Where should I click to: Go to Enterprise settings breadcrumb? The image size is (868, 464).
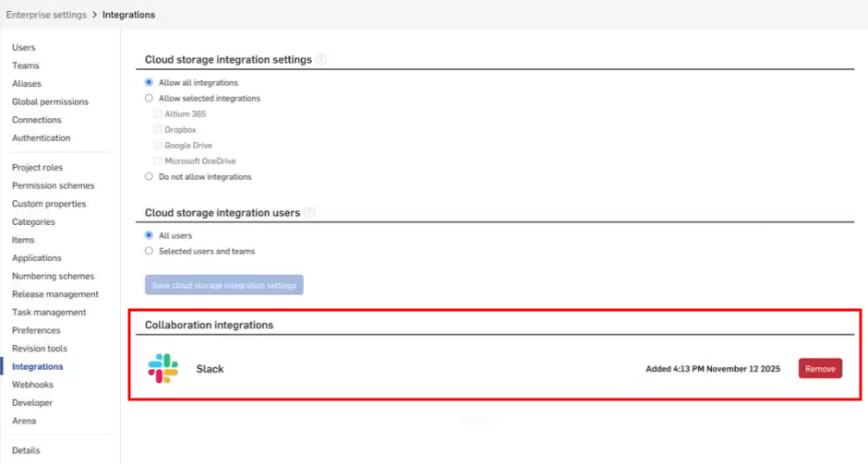pos(46,15)
